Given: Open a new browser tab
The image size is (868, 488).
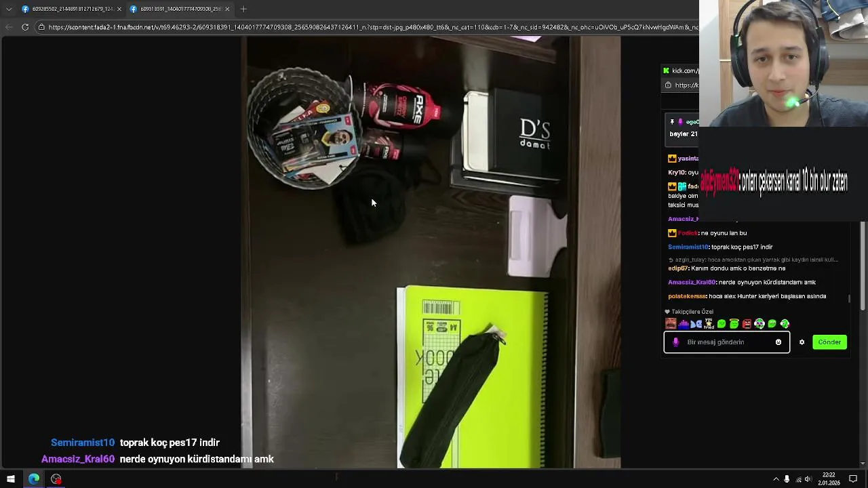Looking at the screenshot, I should (x=243, y=9).
